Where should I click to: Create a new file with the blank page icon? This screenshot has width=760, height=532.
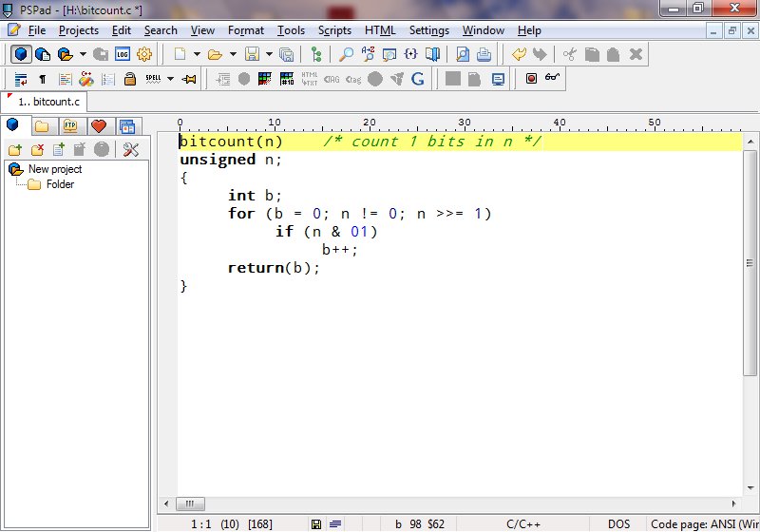[x=180, y=54]
